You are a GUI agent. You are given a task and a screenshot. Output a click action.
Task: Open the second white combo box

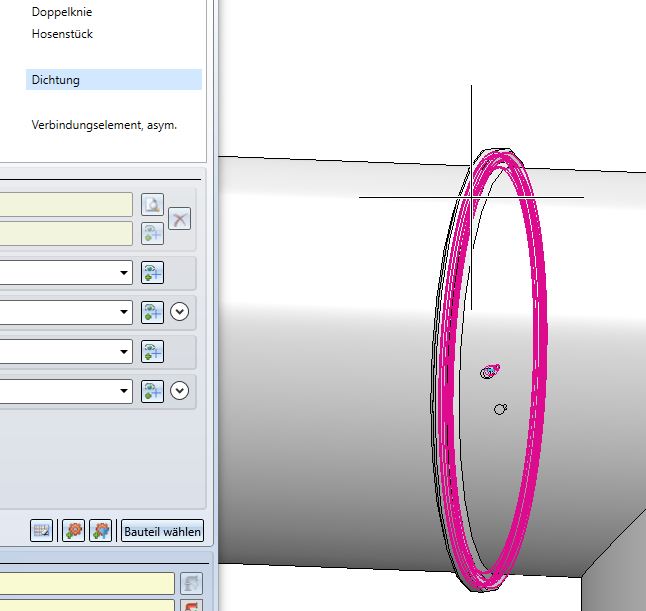(66, 312)
